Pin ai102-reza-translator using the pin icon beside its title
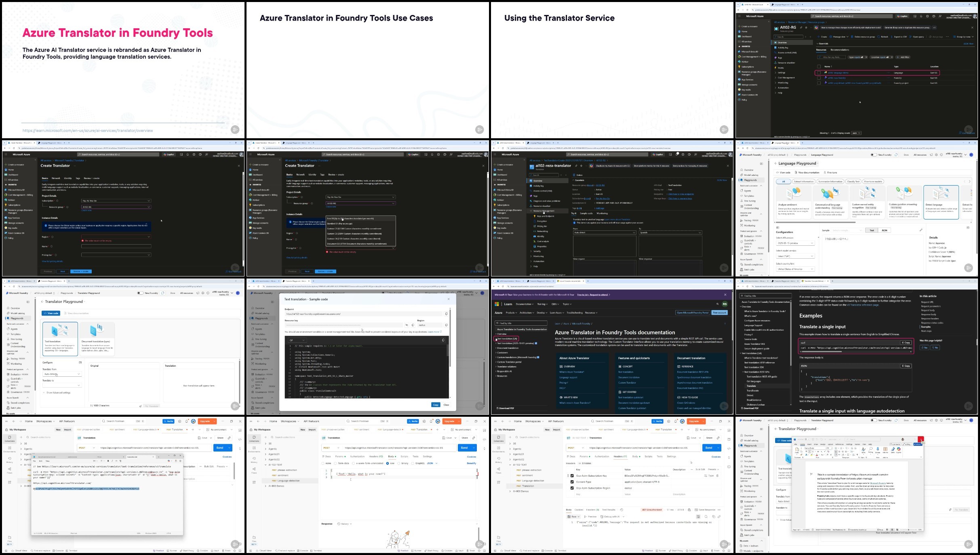 pos(576,166)
